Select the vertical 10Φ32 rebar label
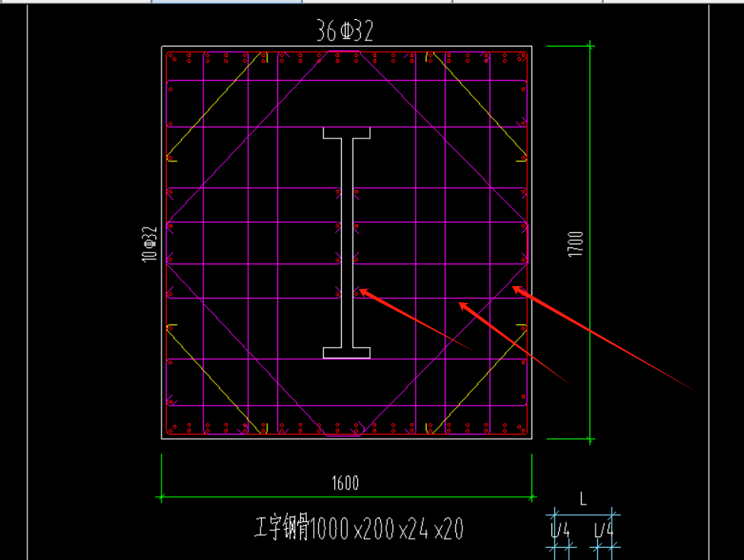The image size is (744, 560). pos(149,243)
